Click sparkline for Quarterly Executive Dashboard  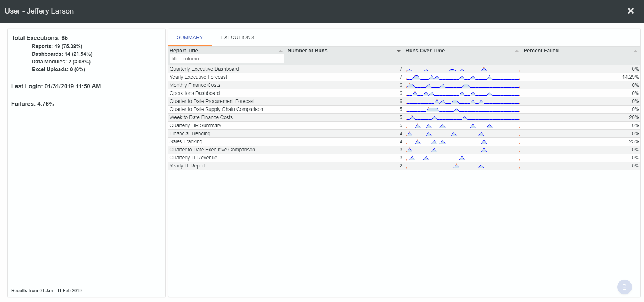(463, 69)
